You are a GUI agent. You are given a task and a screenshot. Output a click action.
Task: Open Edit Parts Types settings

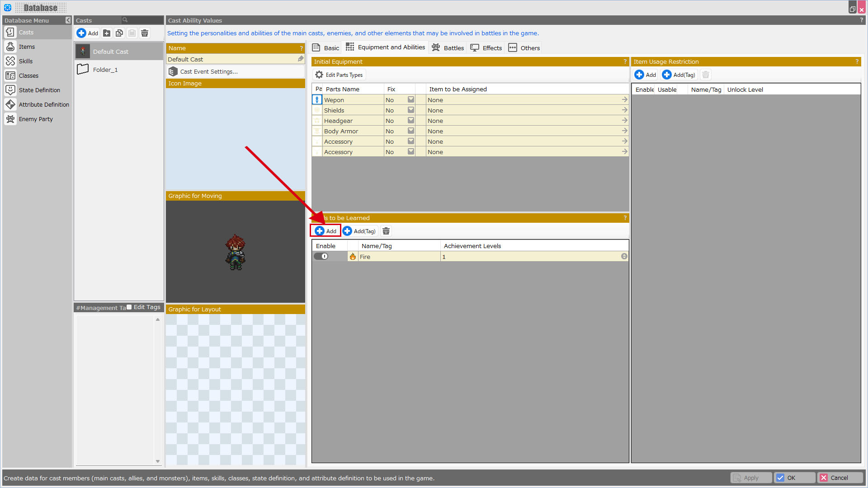pyautogui.click(x=339, y=75)
